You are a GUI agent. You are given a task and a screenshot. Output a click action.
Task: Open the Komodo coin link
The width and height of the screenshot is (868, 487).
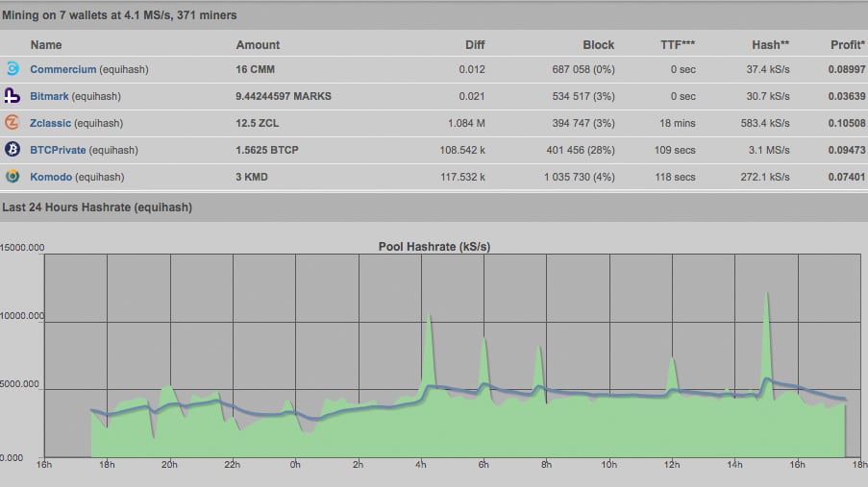click(x=52, y=177)
